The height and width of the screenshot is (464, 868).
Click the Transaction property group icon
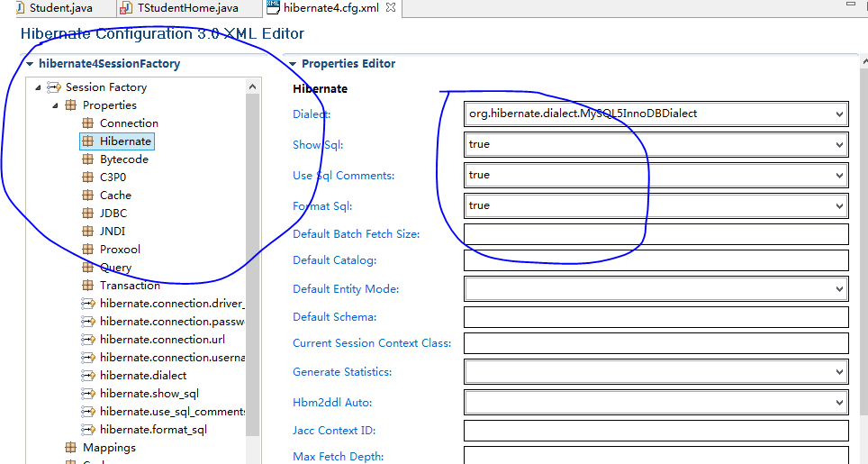pos(87,285)
